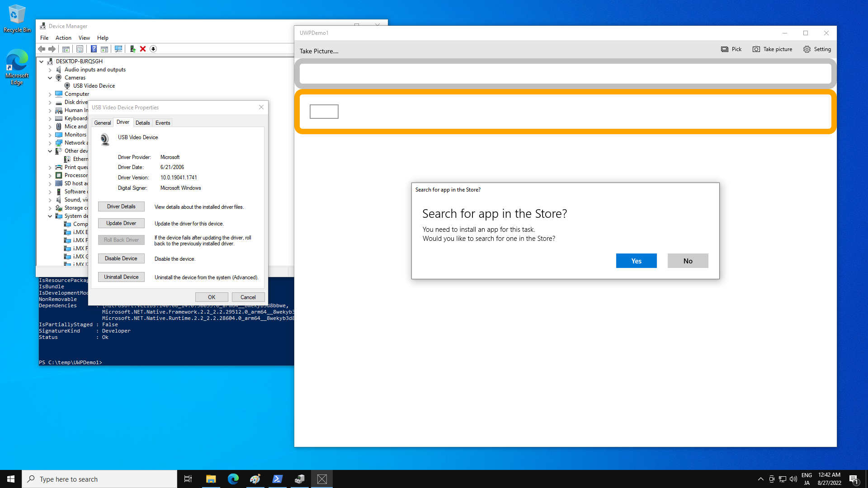Click the red X Uninstall device icon
The height and width of the screenshot is (488, 868).
pos(143,49)
